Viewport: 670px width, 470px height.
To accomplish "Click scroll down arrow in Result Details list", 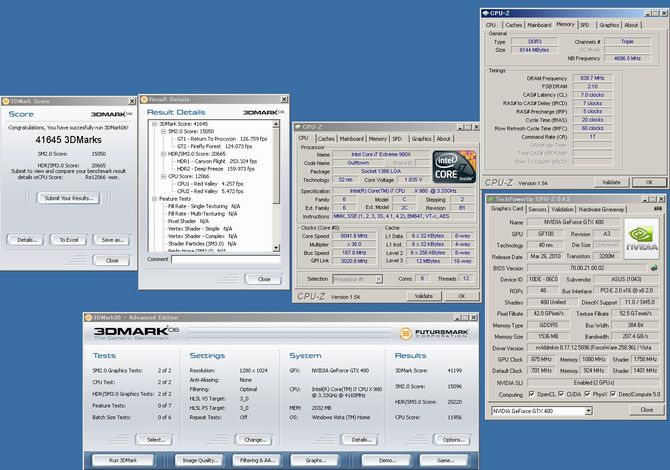I will coord(276,248).
